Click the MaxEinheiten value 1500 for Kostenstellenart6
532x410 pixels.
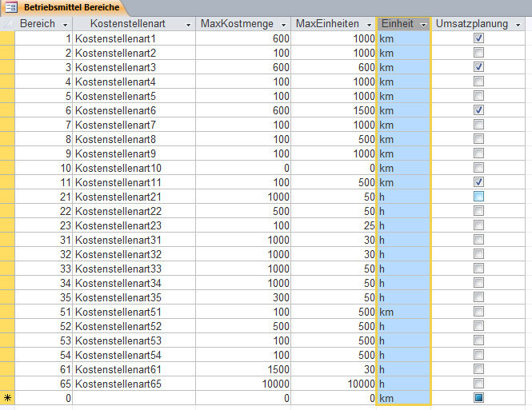(333, 110)
